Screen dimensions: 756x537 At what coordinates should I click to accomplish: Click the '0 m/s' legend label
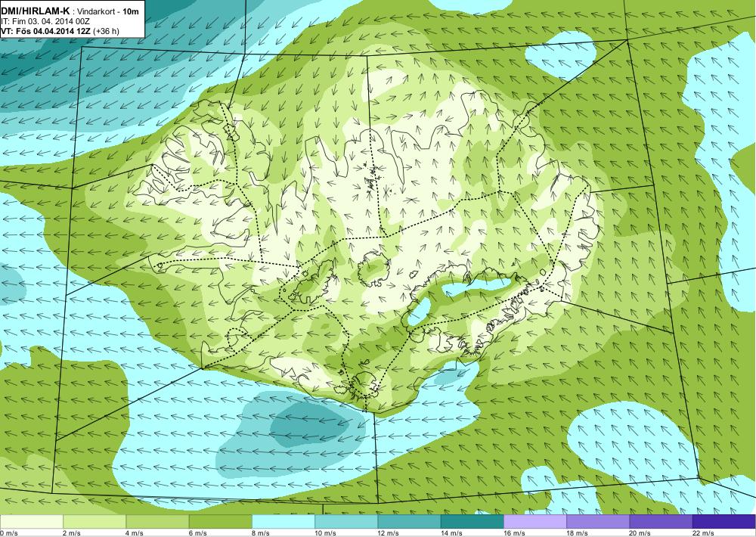(x=9, y=533)
